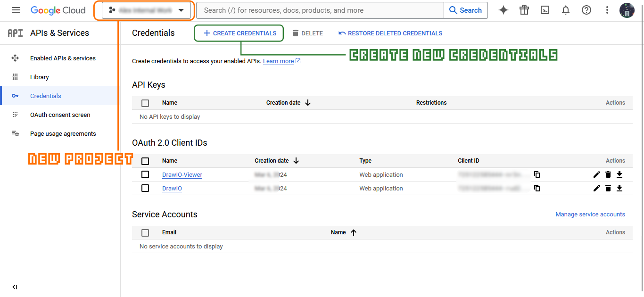Click the Restrictions column header
Screen dimensions: 644x297
tap(431, 102)
